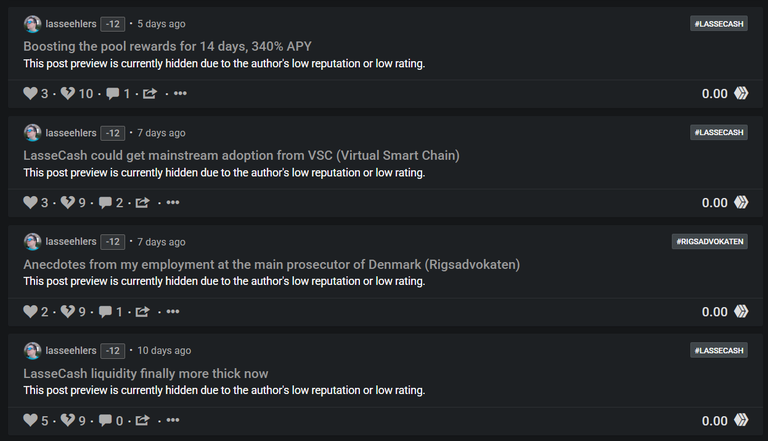The width and height of the screenshot is (768, 441).
Task: Downvote the VSC mainstream adoption post
Action: click(68, 202)
